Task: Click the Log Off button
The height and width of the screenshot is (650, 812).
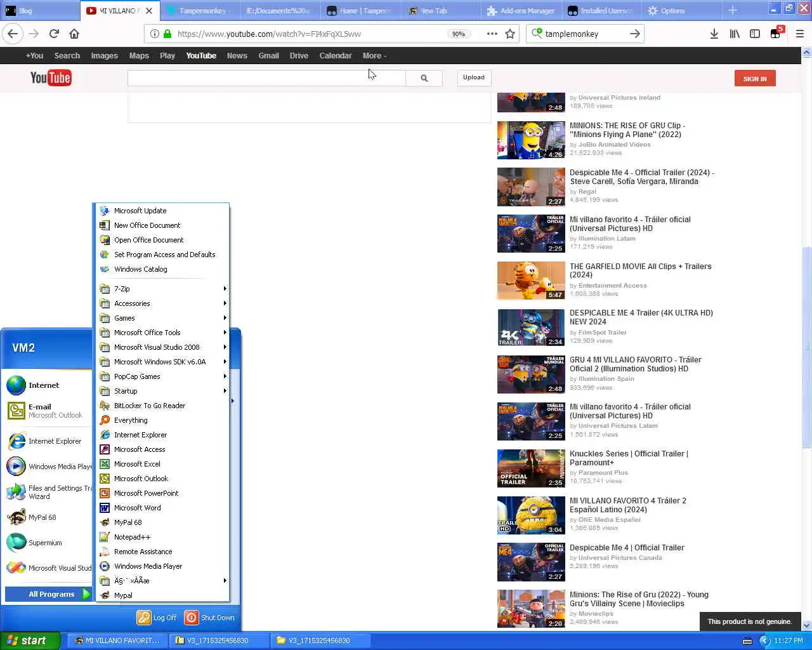Action: (157, 618)
